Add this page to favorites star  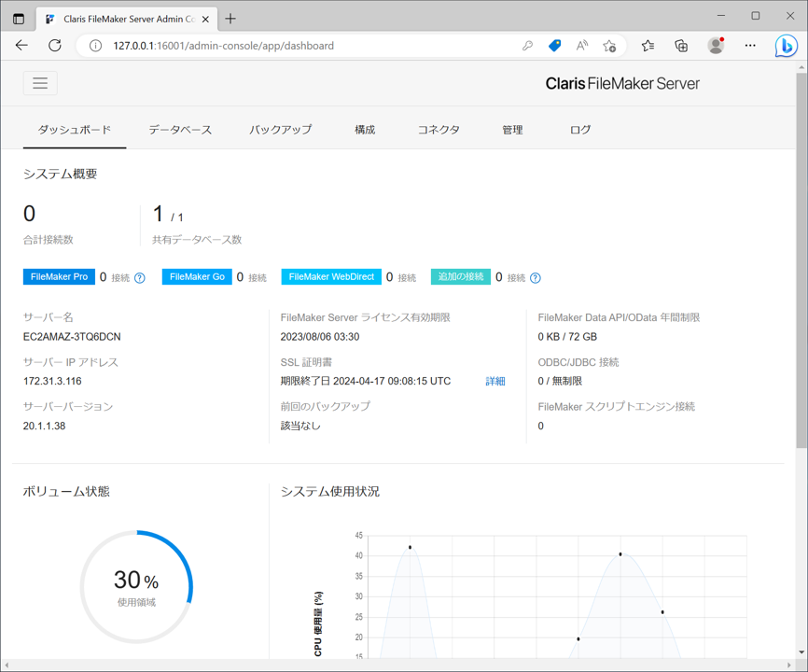click(609, 46)
